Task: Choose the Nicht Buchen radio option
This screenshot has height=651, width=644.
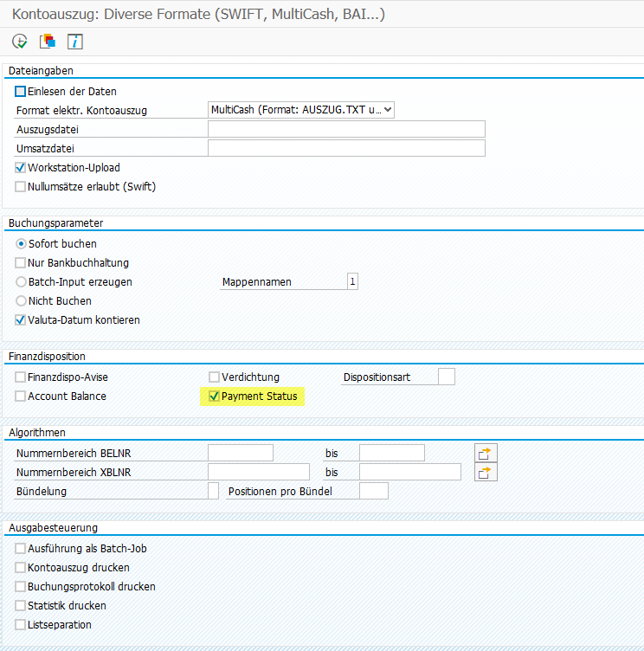Action: [21, 300]
